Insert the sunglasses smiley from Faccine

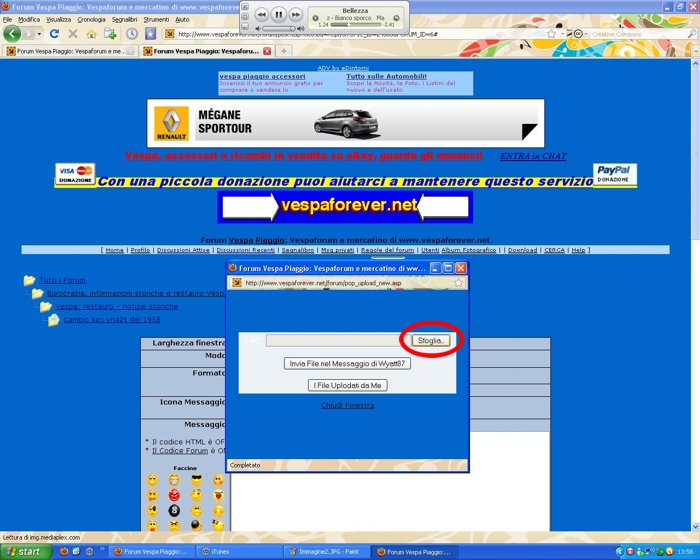[x=196, y=480]
